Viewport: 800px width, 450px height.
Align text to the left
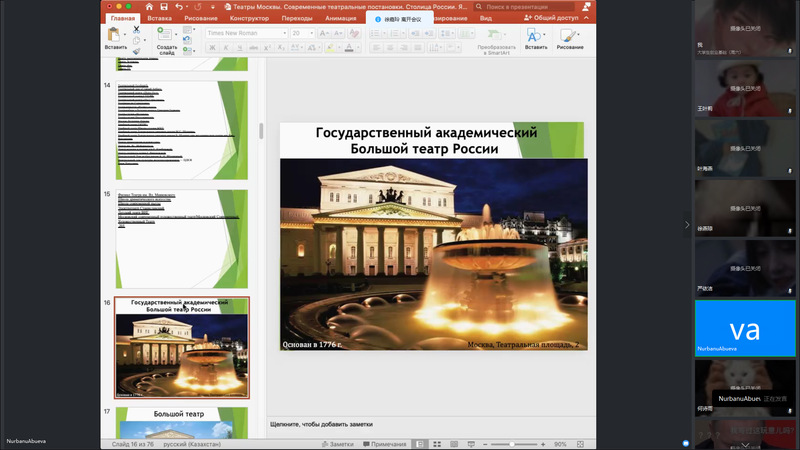point(377,47)
